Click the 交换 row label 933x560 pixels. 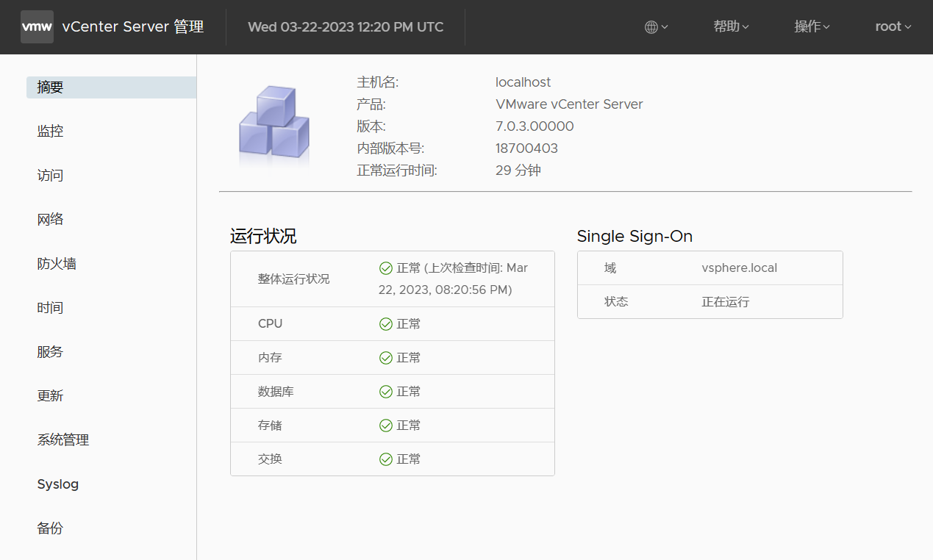pos(270,459)
